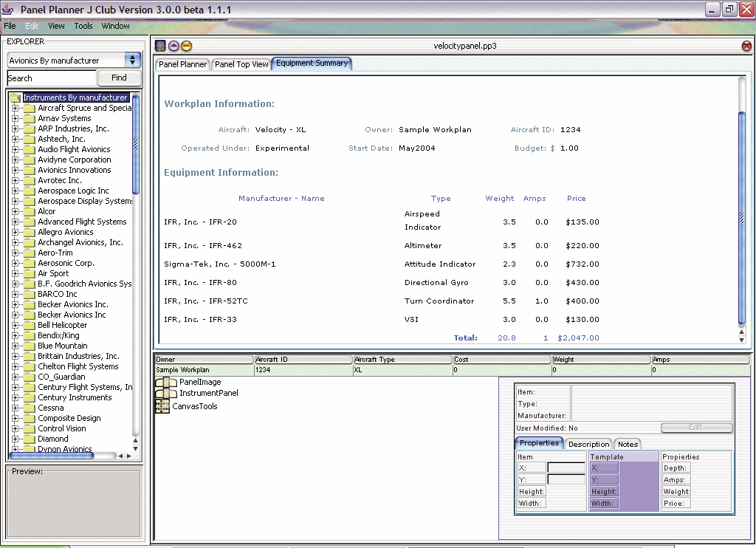The width and height of the screenshot is (756, 548).
Task: Select the PanelImage folder icon
Action: pyautogui.click(x=165, y=383)
